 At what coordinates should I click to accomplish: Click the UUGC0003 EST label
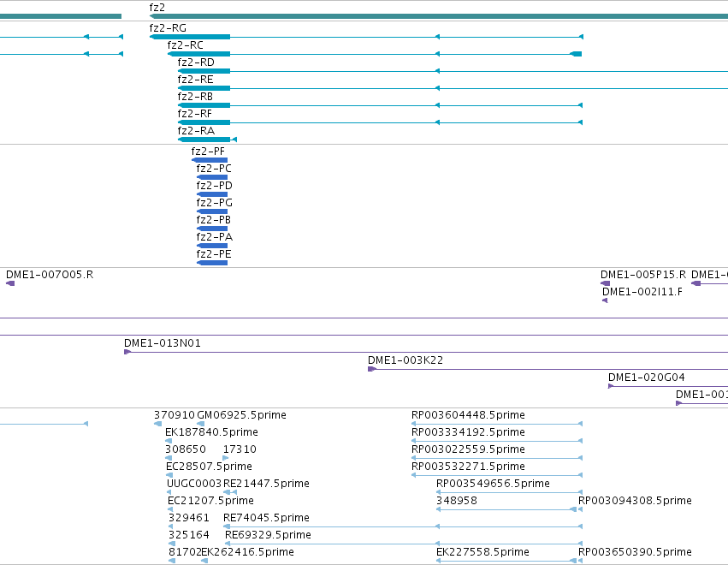194,484
